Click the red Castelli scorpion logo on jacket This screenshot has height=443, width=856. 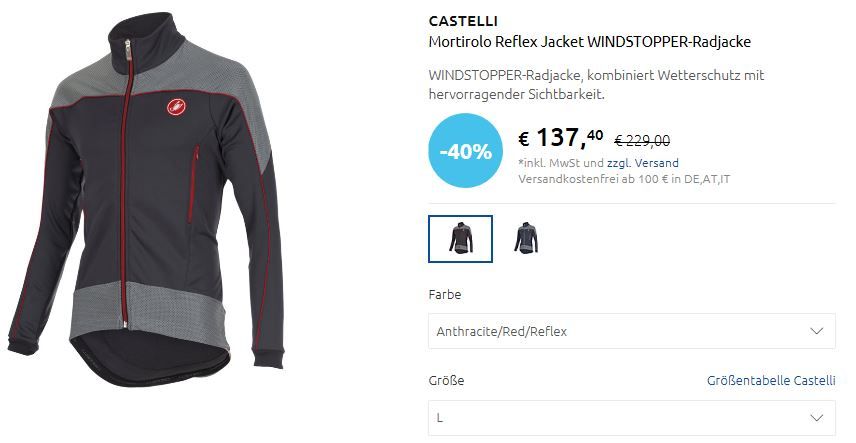[176, 107]
